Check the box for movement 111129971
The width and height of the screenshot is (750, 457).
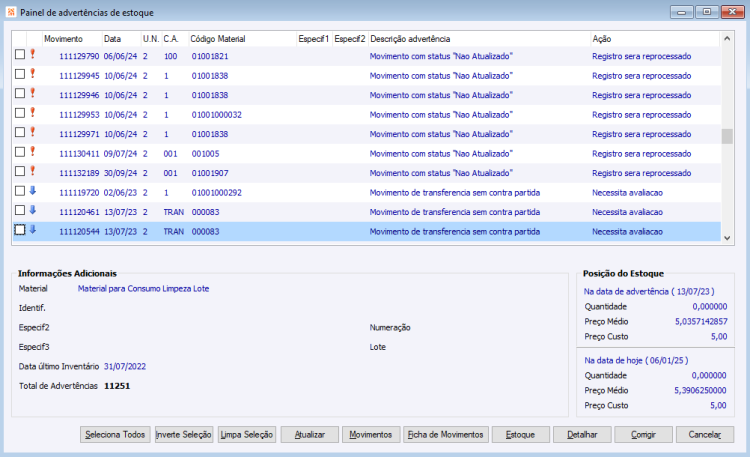pyautogui.click(x=20, y=132)
